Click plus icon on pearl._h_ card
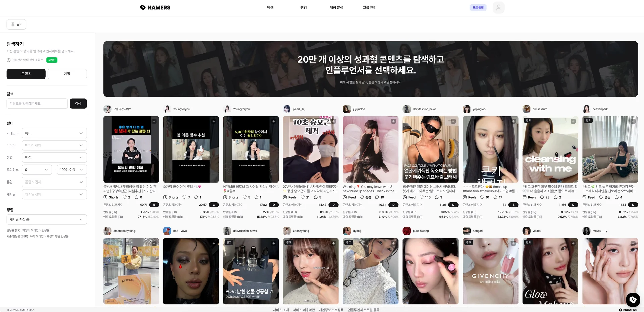 click(x=333, y=121)
